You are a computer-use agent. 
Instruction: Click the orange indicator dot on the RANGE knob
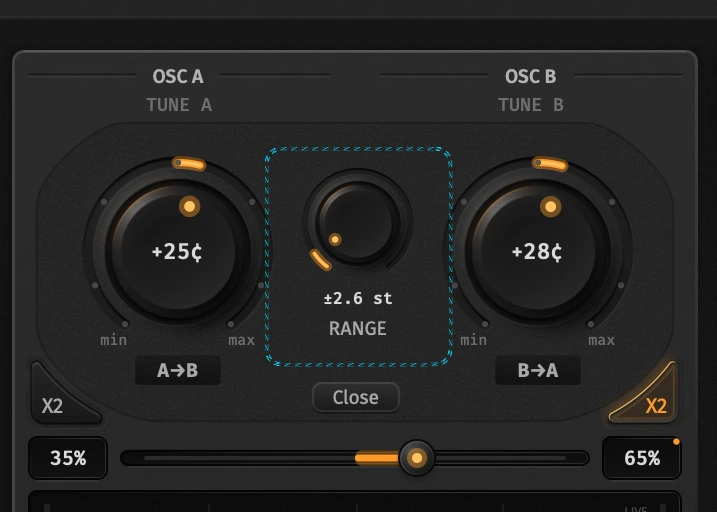coord(335,240)
